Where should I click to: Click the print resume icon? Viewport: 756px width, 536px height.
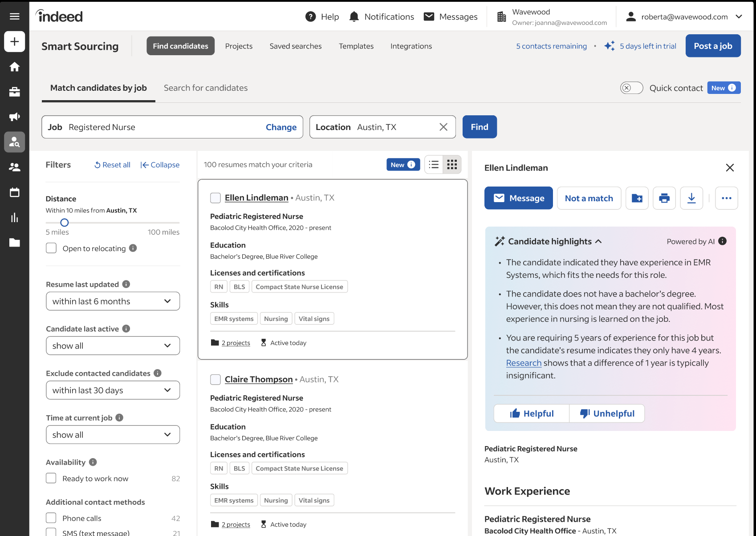coord(664,198)
